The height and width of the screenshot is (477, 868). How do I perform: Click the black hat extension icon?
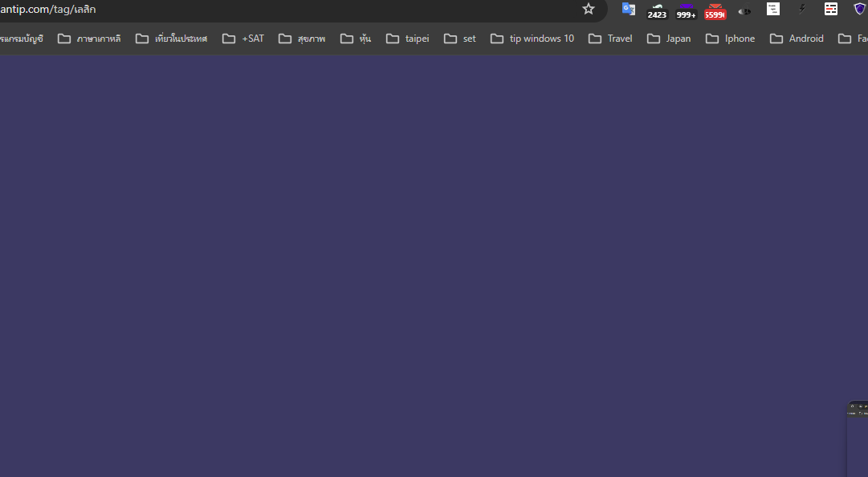[x=744, y=10]
